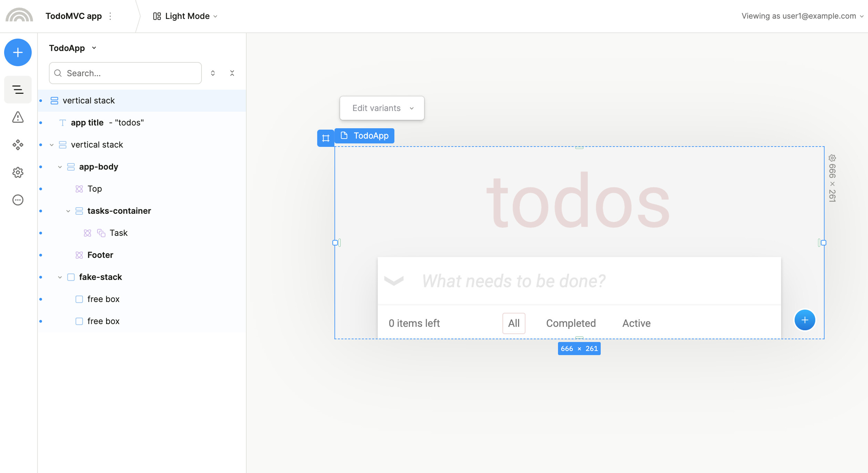The width and height of the screenshot is (868, 473).
Task: Open the outline tree panel icon
Action: (x=18, y=90)
